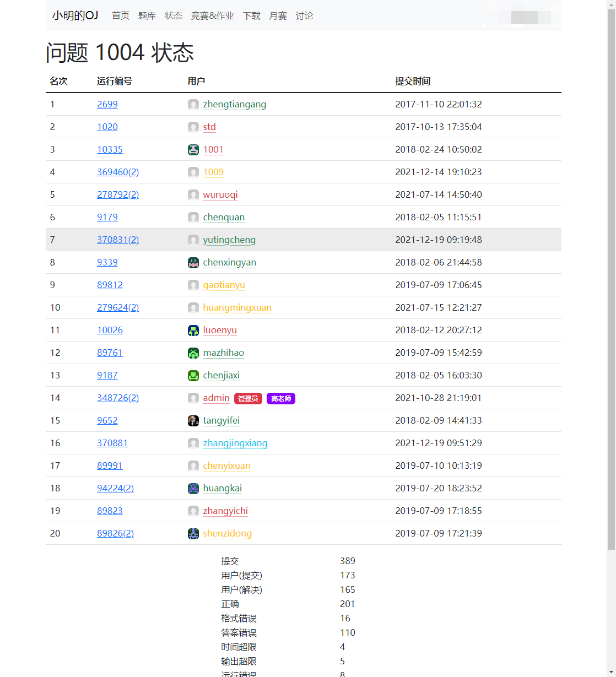Go to the 竞赛&作业 page
Screen dimensions: 616x677
point(212,16)
